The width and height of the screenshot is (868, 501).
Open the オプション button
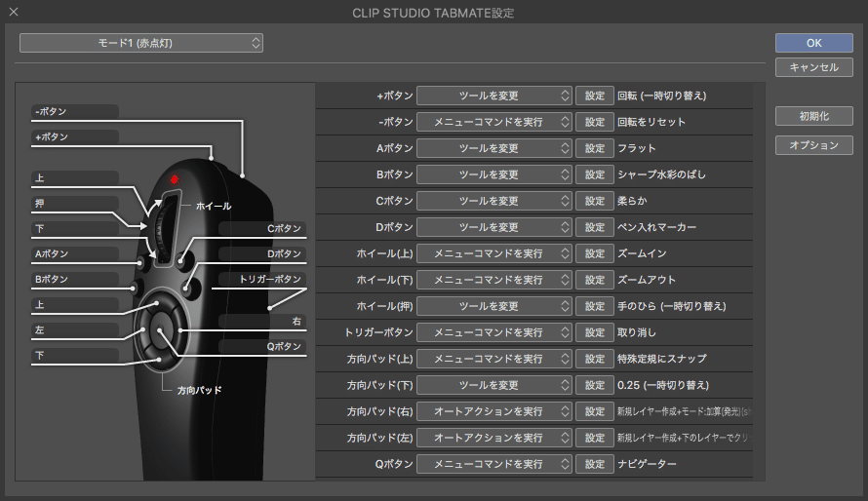[813, 145]
